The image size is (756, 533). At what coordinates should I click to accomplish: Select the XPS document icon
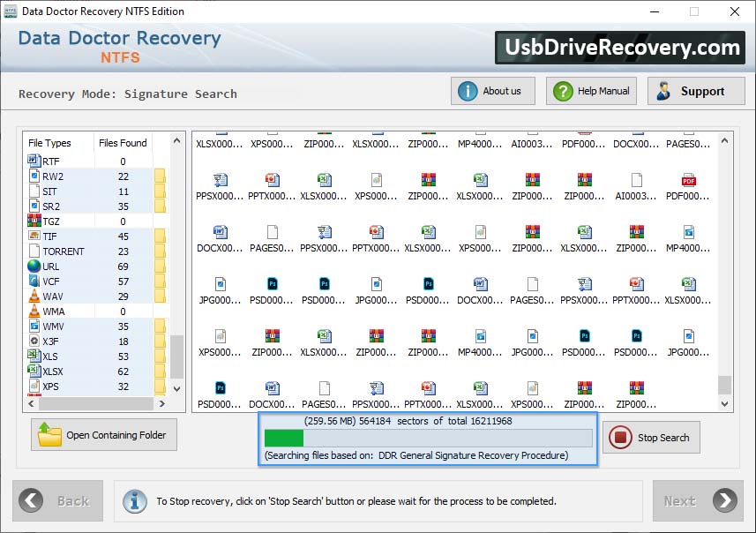pyautogui.click(x=34, y=386)
